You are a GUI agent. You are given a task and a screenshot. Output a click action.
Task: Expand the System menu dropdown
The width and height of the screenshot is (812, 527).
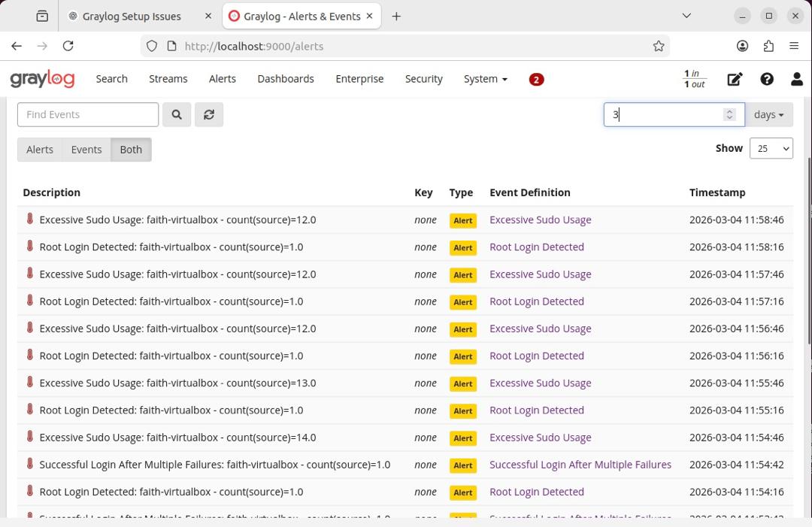(x=485, y=79)
